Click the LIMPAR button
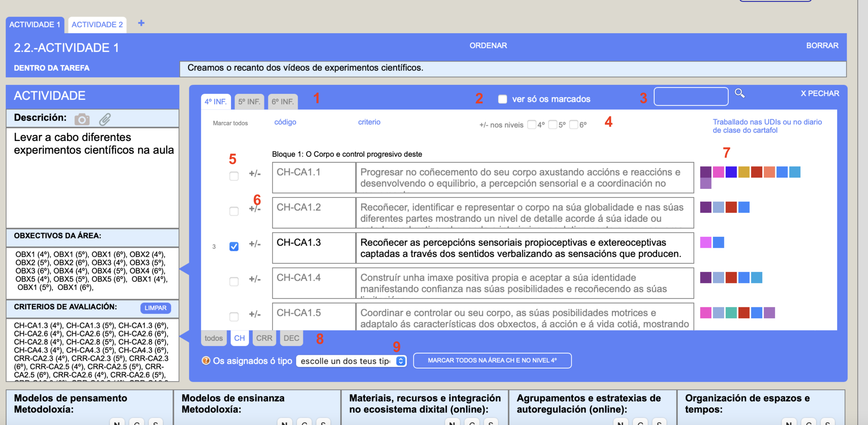868x425 pixels. tap(156, 308)
